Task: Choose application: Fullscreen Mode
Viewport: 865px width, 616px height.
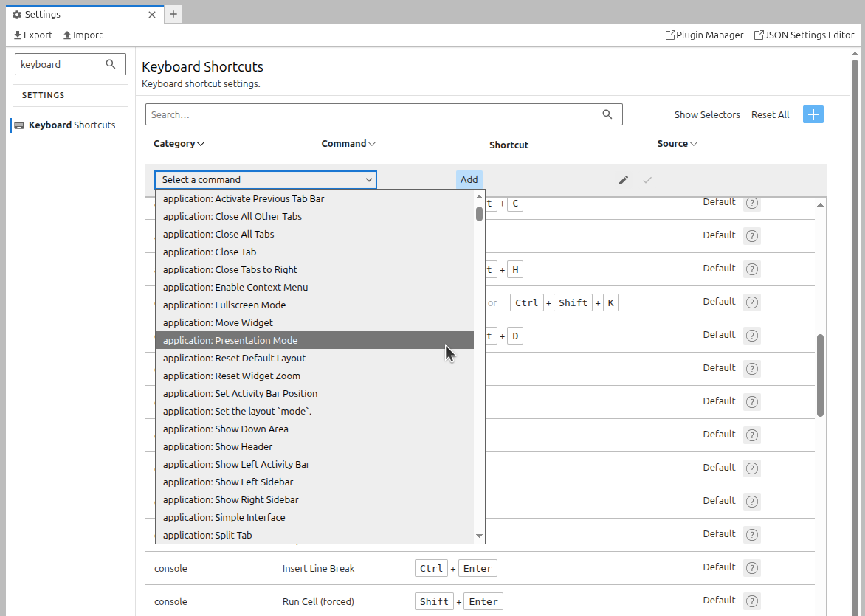Action: (x=314, y=305)
